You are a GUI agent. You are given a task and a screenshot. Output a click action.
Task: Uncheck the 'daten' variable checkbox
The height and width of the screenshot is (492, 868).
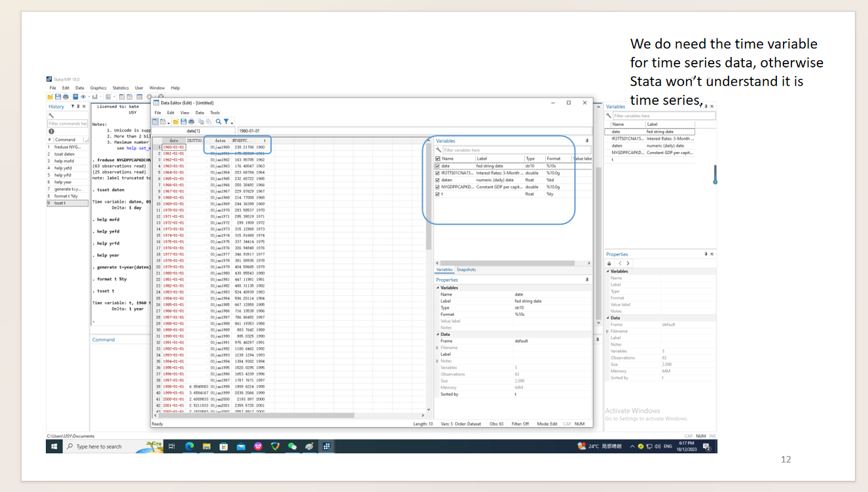438,180
